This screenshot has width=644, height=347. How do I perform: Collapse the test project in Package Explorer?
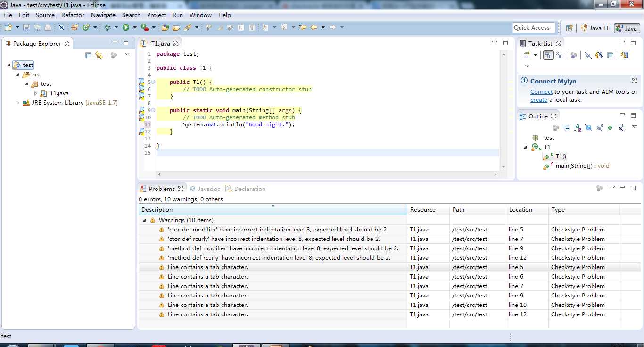(x=8, y=65)
